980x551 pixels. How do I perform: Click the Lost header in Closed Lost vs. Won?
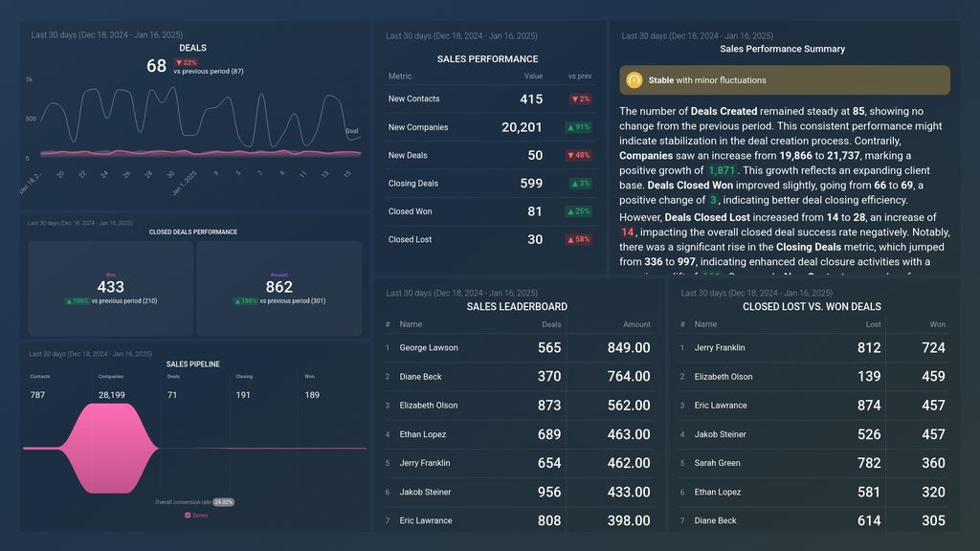point(873,324)
